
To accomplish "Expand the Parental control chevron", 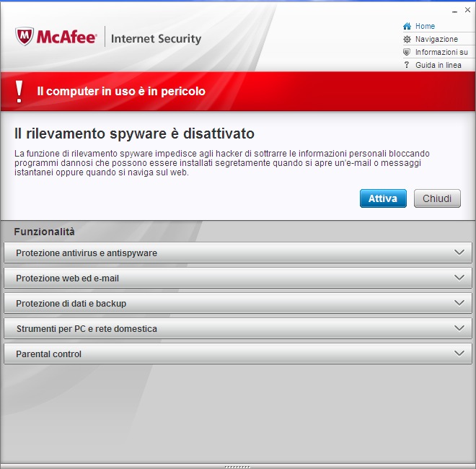I will [459, 354].
